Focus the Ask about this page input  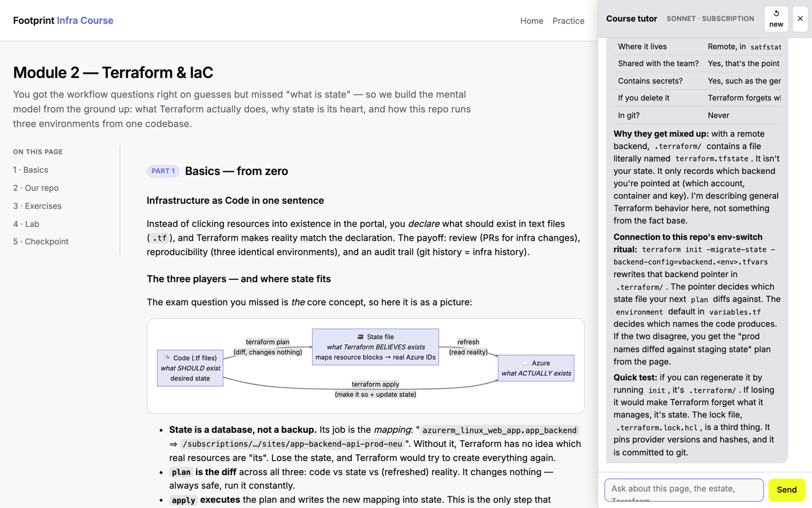pos(684,490)
